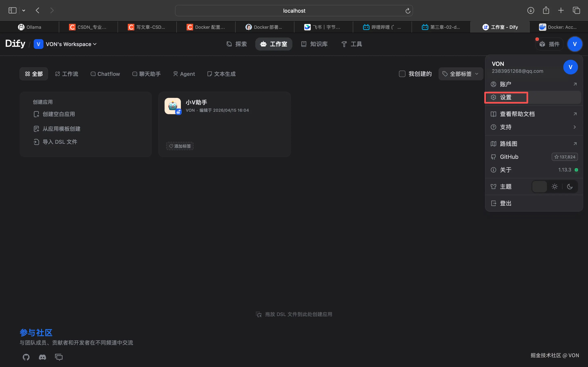Click 创建空白应用 to create a blank app

59,114
